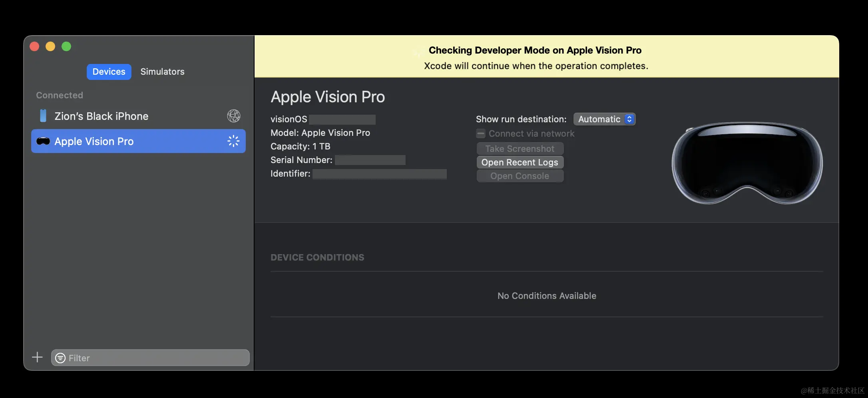Viewport: 868px width, 398px height.
Task: Click the Serial Number label
Action: [x=301, y=160]
